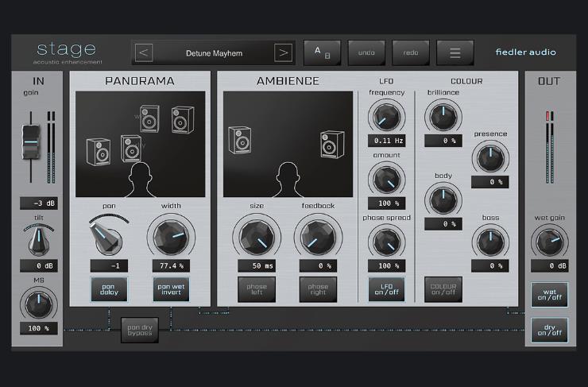Image resolution: width=588 pixels, height=387 pixels.
Task: Toggle the phase left button
Action: [257, 289]
